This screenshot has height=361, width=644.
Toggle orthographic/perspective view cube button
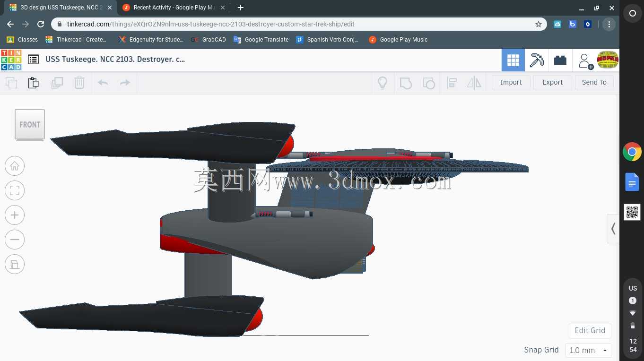click(x=15, y=264)
